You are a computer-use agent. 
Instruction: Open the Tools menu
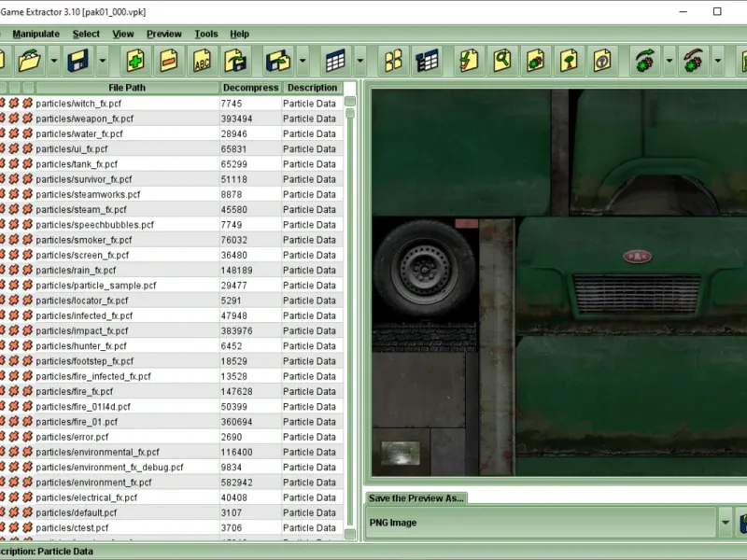pyautogui.click(x=205, y=34)
